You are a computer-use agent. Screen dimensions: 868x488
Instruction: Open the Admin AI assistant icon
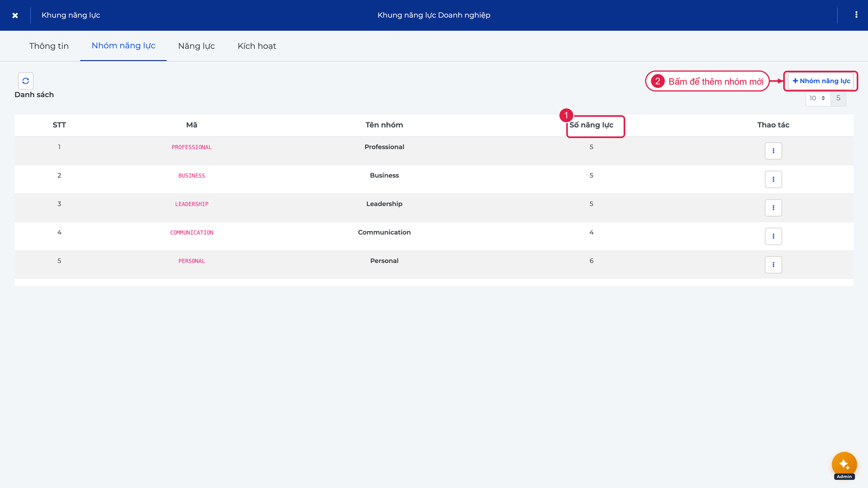pyautogui.click(x=844, y=465)
